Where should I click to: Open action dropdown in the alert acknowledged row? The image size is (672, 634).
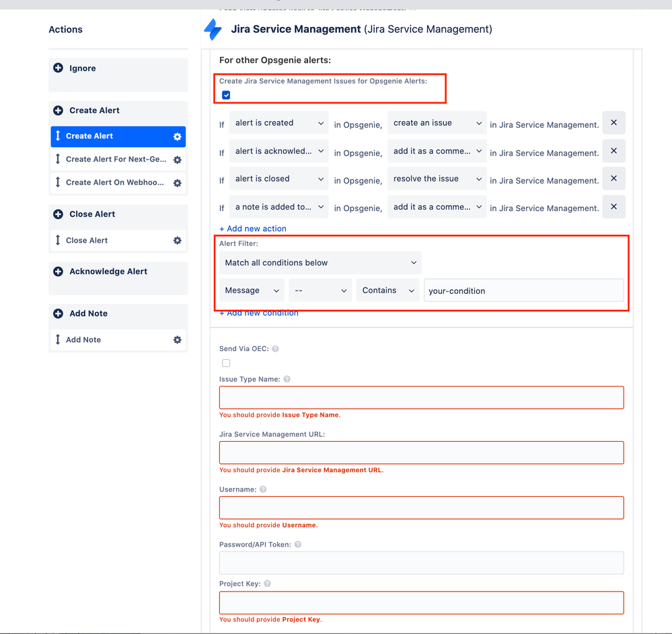click(x=437, y=151)
